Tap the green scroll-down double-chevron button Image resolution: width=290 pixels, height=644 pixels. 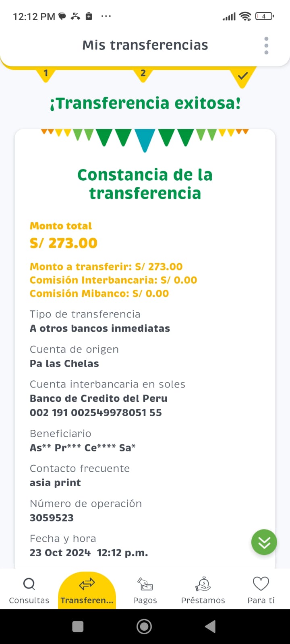coord(264,542)
